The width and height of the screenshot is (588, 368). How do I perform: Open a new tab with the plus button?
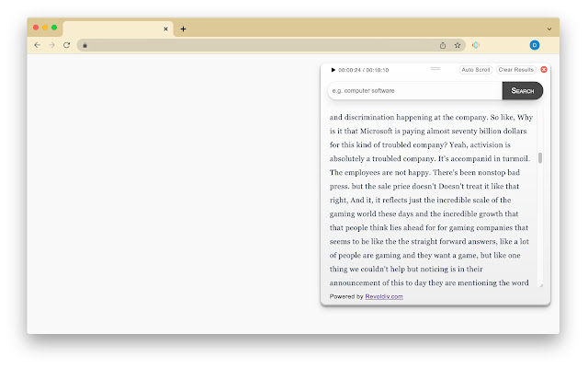pyautogui.click(x=183, y=29)
